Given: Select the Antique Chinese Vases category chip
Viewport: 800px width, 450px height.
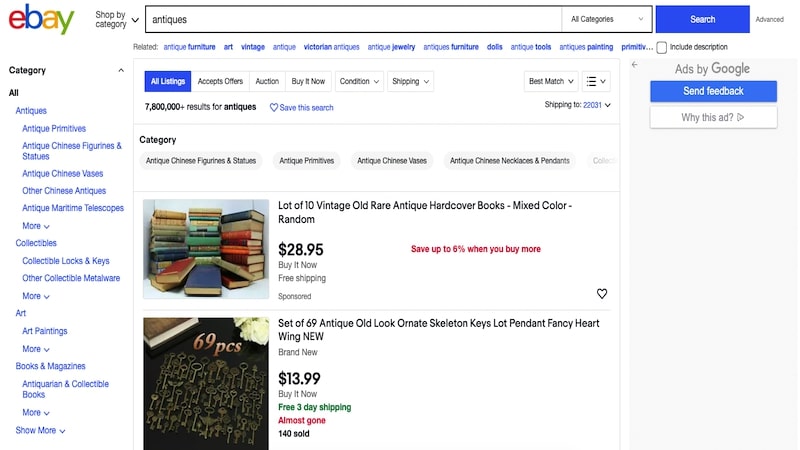Looking at the screenshot, I should point(392,161).
